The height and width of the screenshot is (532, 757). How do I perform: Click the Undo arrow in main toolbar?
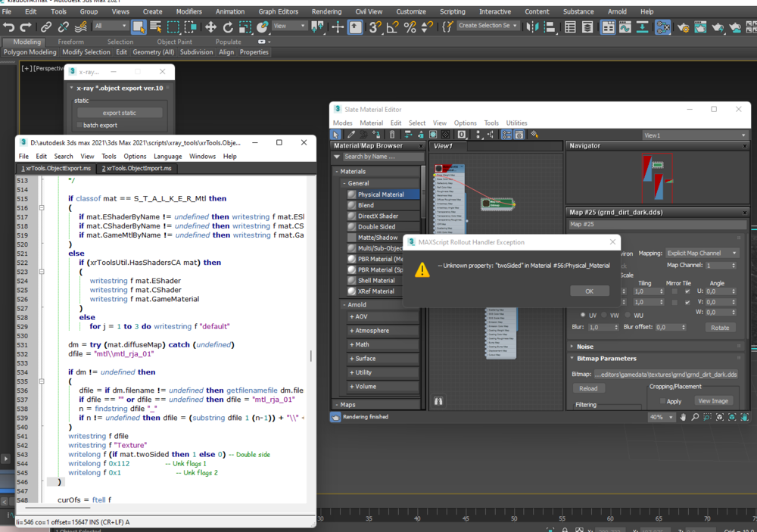(x=9, y=26)
